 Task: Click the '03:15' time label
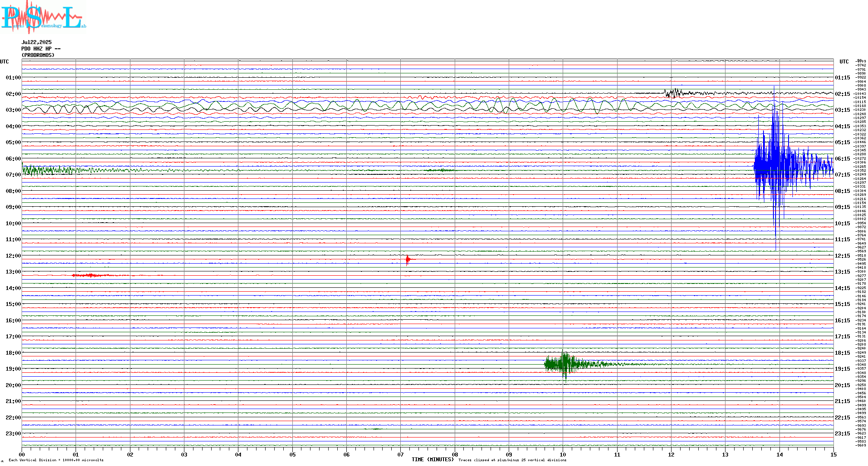(x=843, y=110)
